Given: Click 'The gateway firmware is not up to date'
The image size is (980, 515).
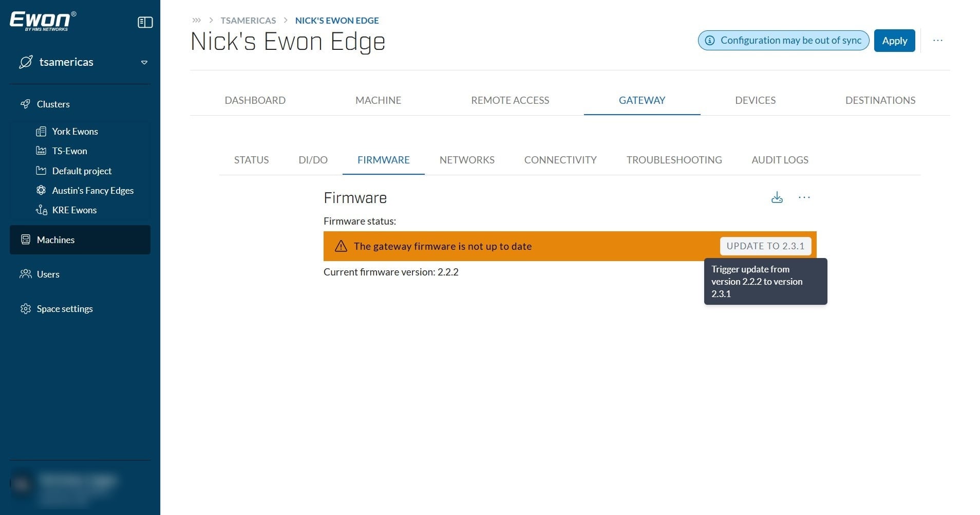Looking at the screenshot, I should click(443, 246).
